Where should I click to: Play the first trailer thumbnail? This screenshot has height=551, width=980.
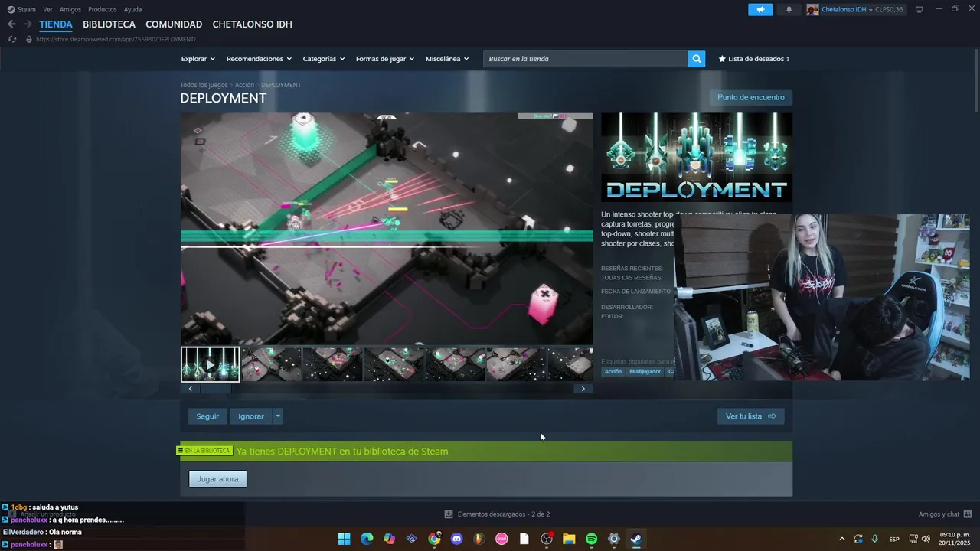[x=210, y=364]
